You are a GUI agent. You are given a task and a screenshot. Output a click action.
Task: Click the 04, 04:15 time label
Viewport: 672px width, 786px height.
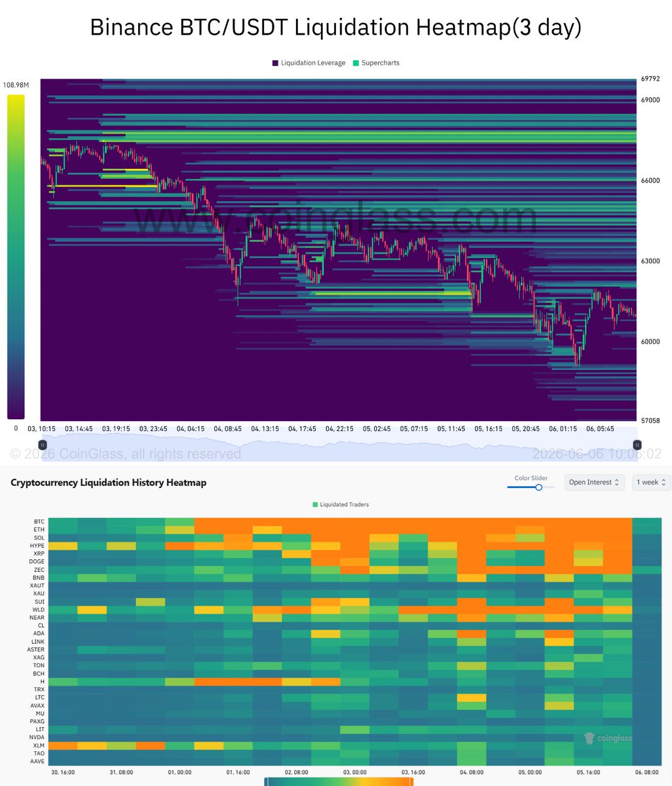[x=191, y=429]
